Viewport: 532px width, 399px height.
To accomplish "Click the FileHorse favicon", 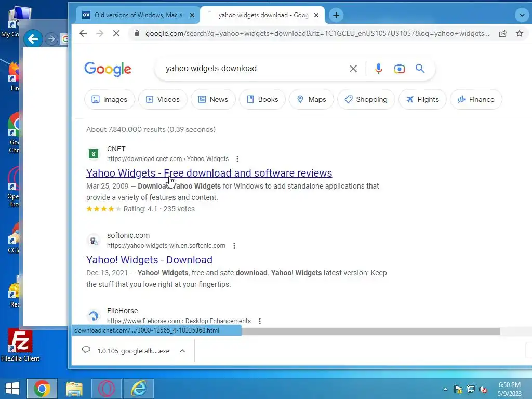I will (x=94, y=316).
